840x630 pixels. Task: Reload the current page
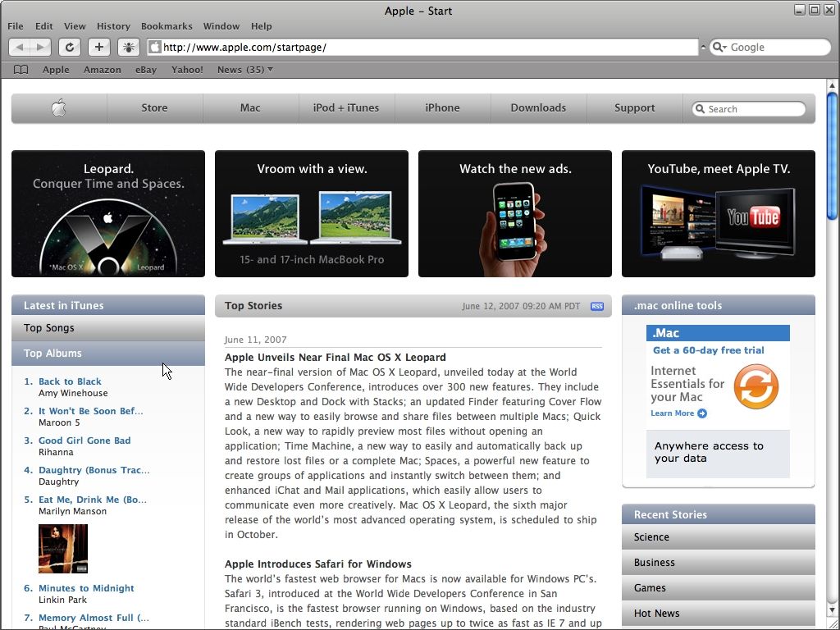[70, 48]
